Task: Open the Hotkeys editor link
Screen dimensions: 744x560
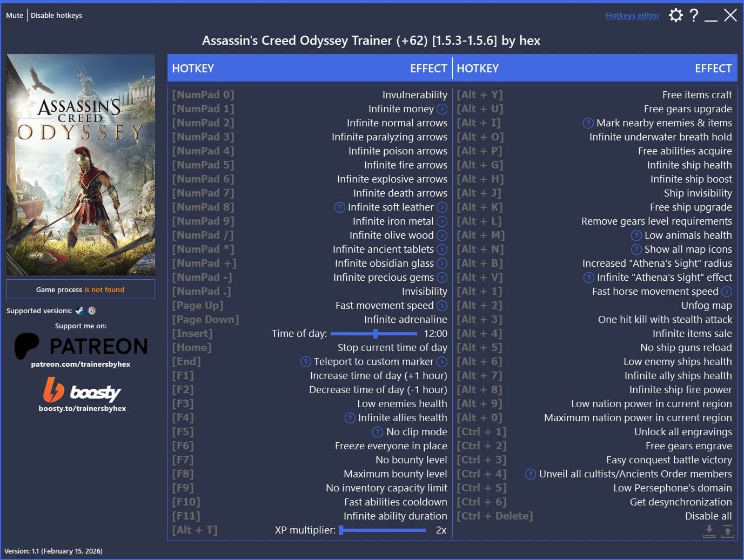Action: point(632,16)
